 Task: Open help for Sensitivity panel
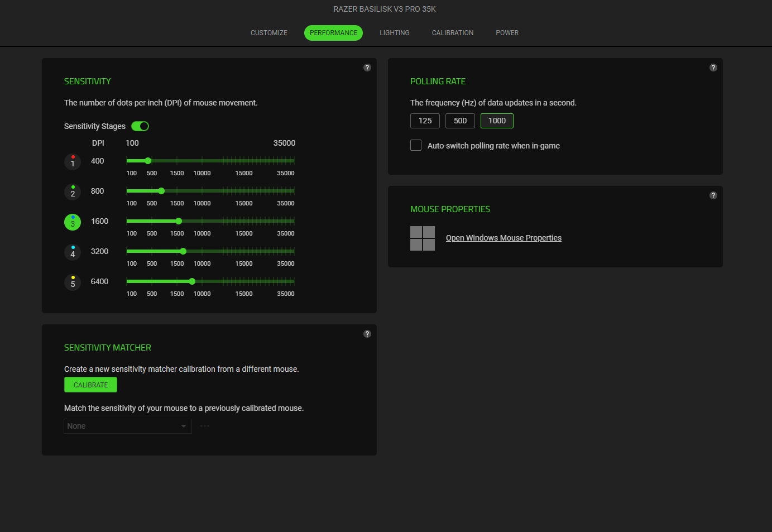(x=367, y=68)
